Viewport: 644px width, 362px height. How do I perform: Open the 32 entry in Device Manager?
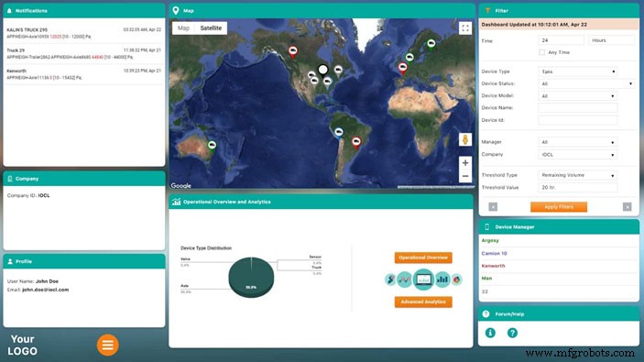coord(485,291)
